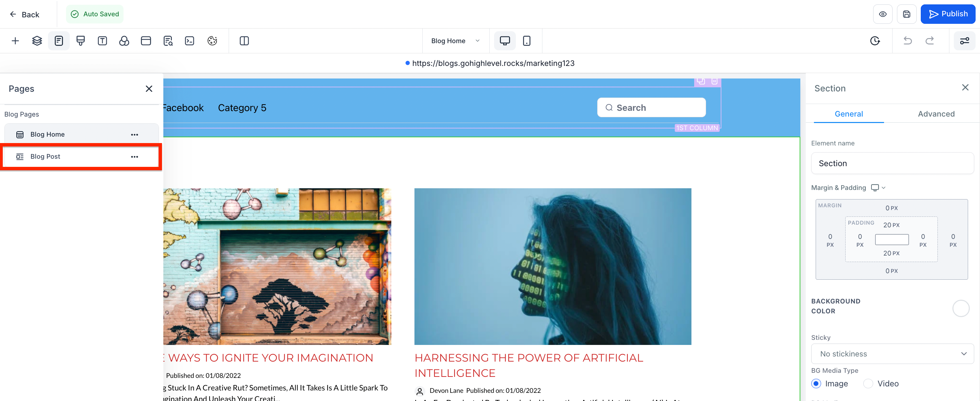980x401 pixels.
Task: Open the layers icon in toolbar
Action: pos(37,41)
